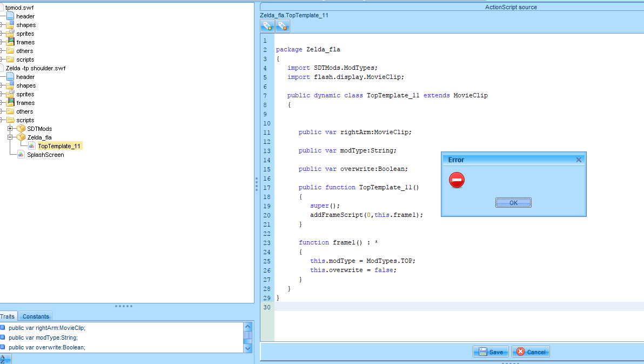
Task: Select header under Zelda -tp shoulder.swf
Action: 25,77
